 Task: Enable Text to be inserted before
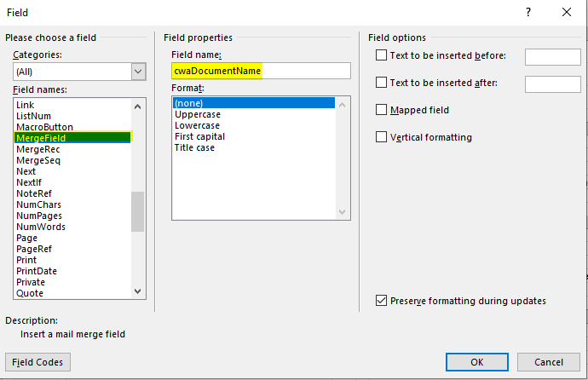click(381, 56)
